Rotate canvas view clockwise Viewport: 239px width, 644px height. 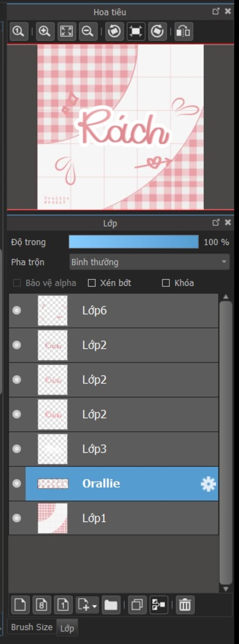[158, 31]
